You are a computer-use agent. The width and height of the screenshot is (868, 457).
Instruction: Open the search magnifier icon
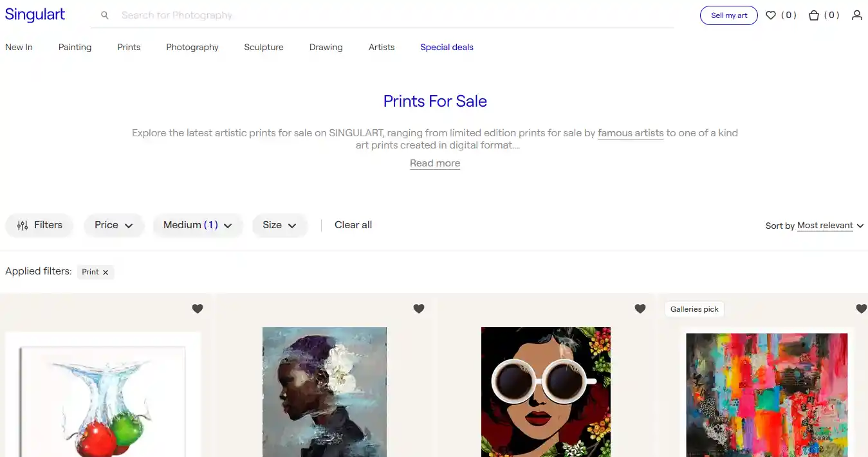pos(105,15)
